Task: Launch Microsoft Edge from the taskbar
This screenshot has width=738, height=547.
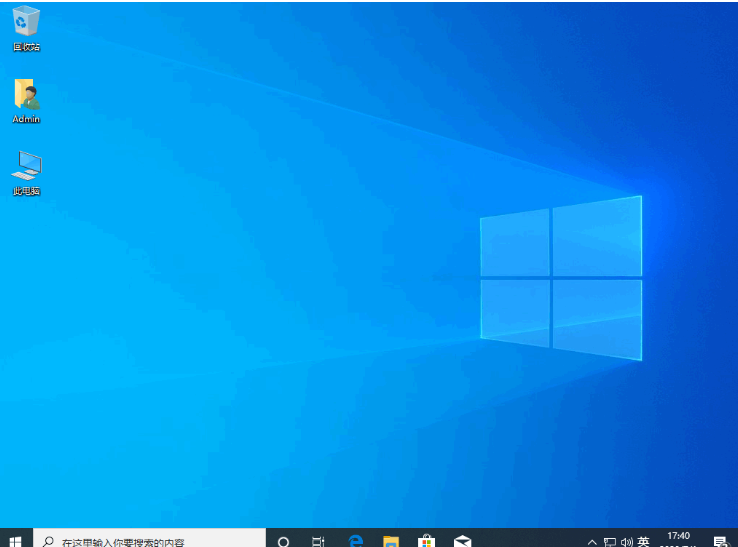Action: tap(355, 541)
